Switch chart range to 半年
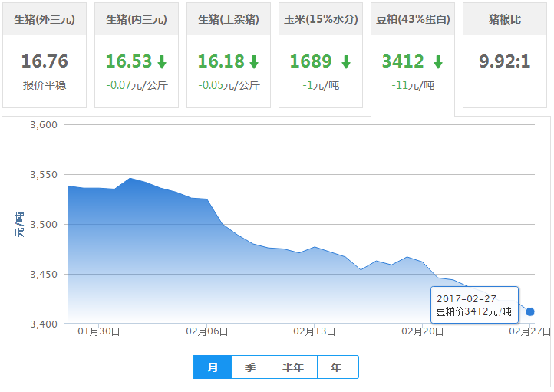This screenshot has width=554, height=392. 293,367
